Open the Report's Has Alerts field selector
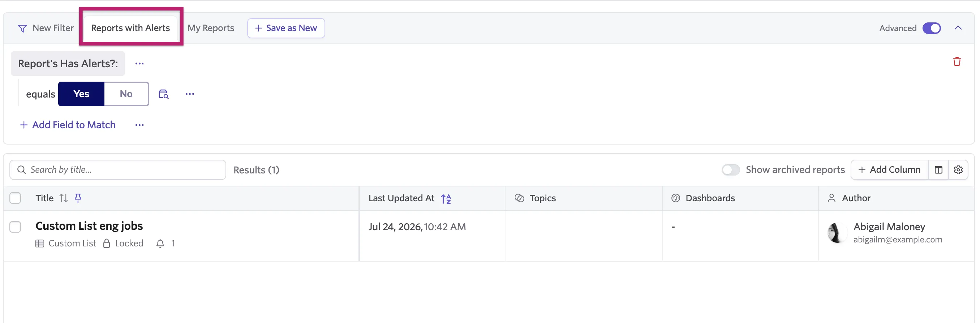Viewport: 980px width, 323px height. coord(68,64)
